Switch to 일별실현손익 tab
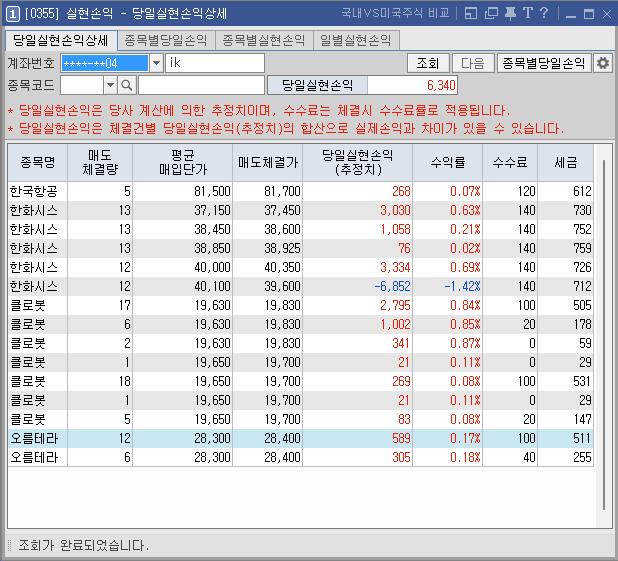This screenshot has width=618, height=561. 356,40
